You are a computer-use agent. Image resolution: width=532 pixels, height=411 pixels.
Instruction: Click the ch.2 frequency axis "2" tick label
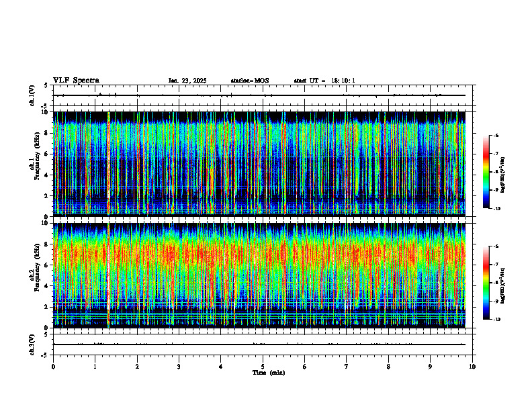pos(47,307)
